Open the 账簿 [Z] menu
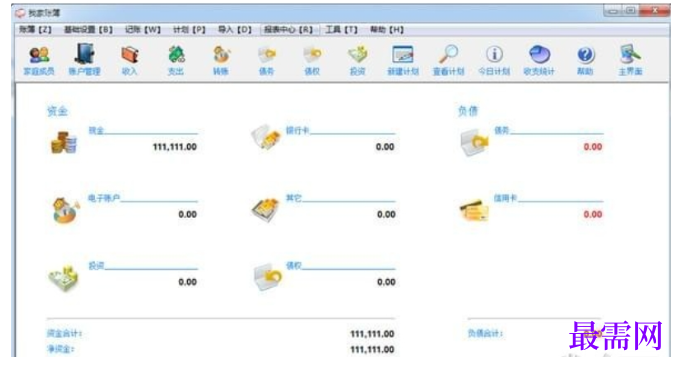The height and width of the screenshot is (367, 681). (35, 30)
